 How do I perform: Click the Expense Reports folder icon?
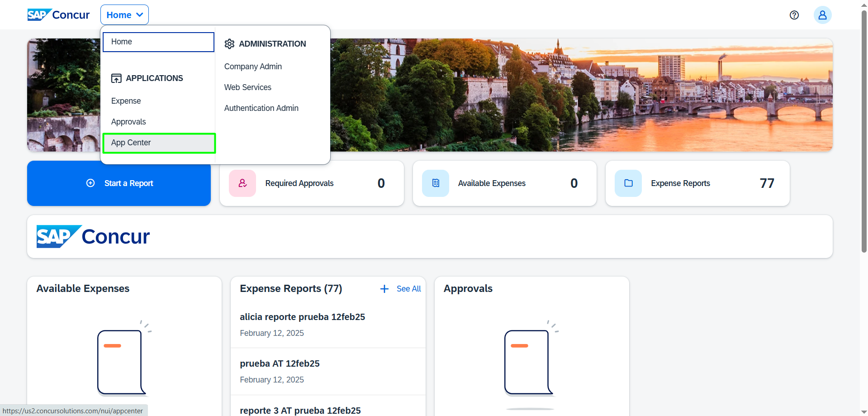click(628, 183)
